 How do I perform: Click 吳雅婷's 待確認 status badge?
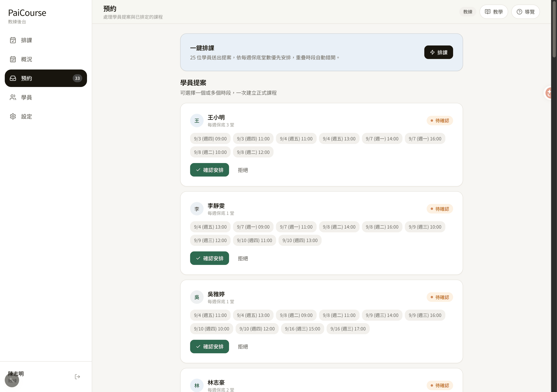[440, 297]
